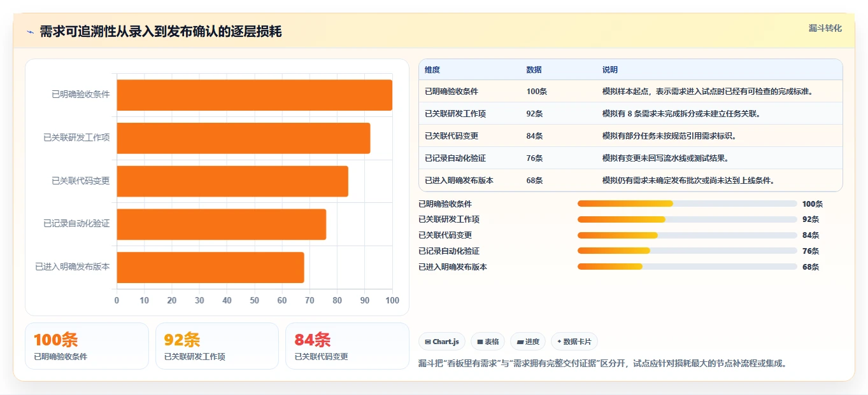Click the 已进入明确发布版本 bar in the chart
This screenshot has height=395, width=868.
210,267
